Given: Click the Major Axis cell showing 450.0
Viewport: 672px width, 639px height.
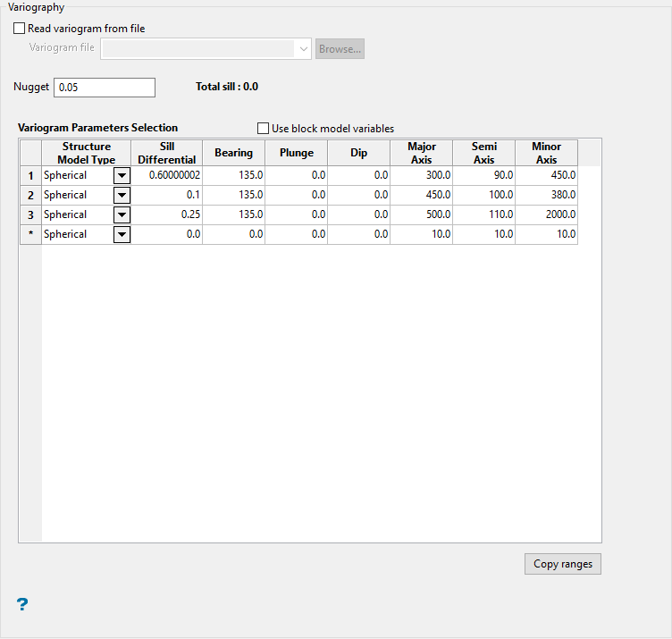Looking at the screenshot, I should click(421, 196).
